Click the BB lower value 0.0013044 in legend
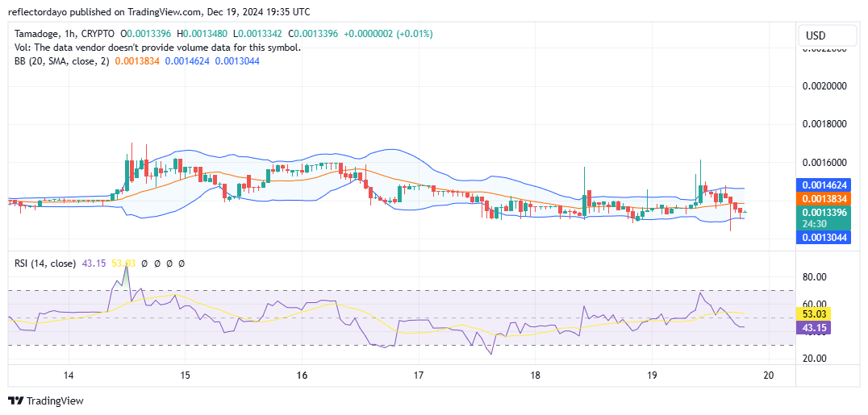 tap(237, 61)
